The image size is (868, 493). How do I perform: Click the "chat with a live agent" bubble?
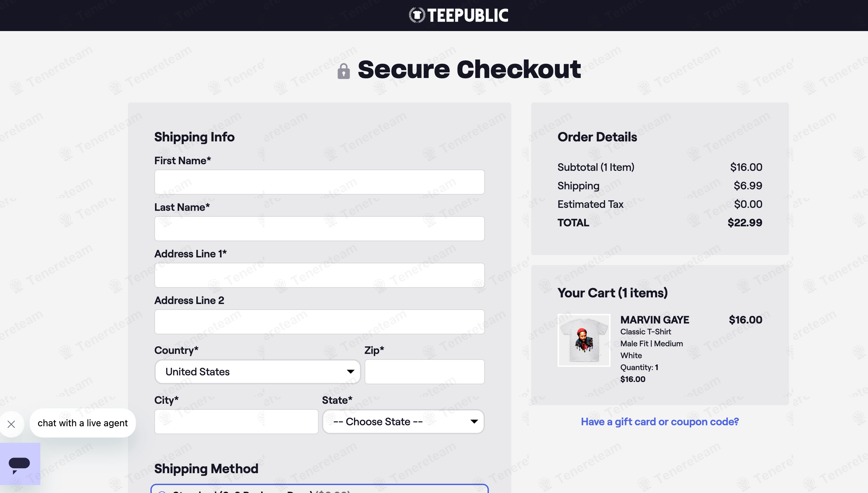click(x=83, y=423)
